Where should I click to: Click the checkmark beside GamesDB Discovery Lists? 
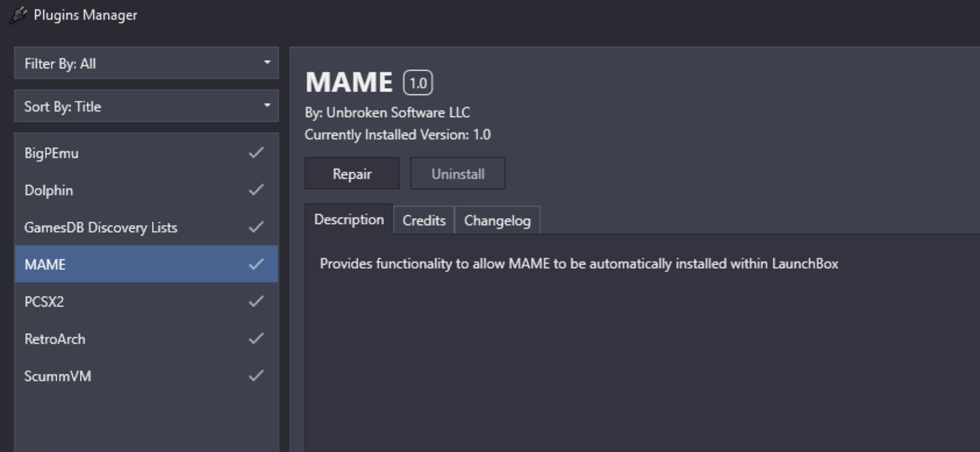click(x=256, y=227)
